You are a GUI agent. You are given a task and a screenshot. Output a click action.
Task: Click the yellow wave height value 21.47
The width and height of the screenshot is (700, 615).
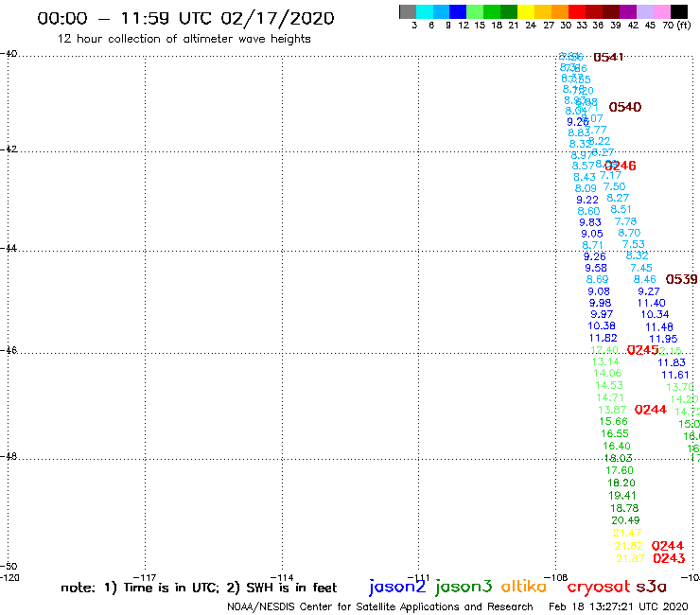coord(627,533)
